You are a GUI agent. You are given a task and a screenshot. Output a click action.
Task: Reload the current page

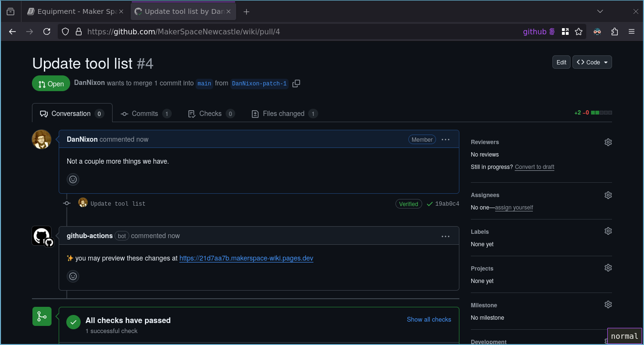[47, 31]
